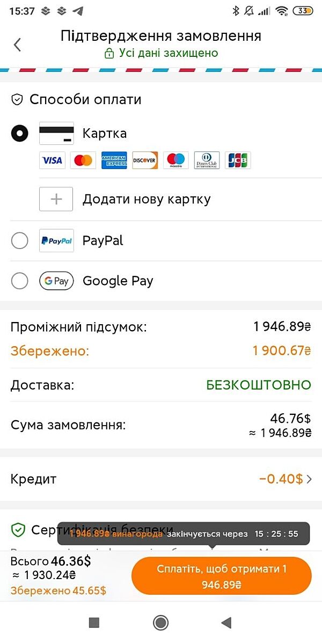This screenshot has height=644, width=322.
Task: Click the Diners Club logo
Action: pyautogui.click(x=207, y=160)
